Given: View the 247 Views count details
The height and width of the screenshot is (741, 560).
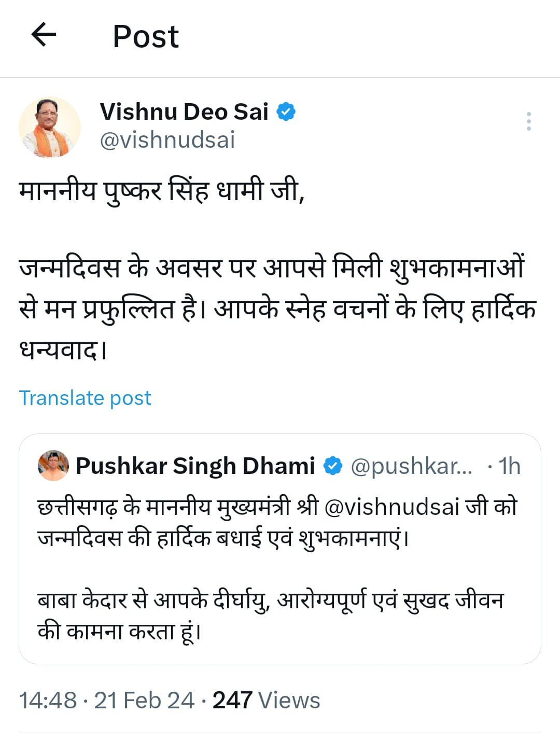Looking at the screenshot, I should [x=267, y=700].
